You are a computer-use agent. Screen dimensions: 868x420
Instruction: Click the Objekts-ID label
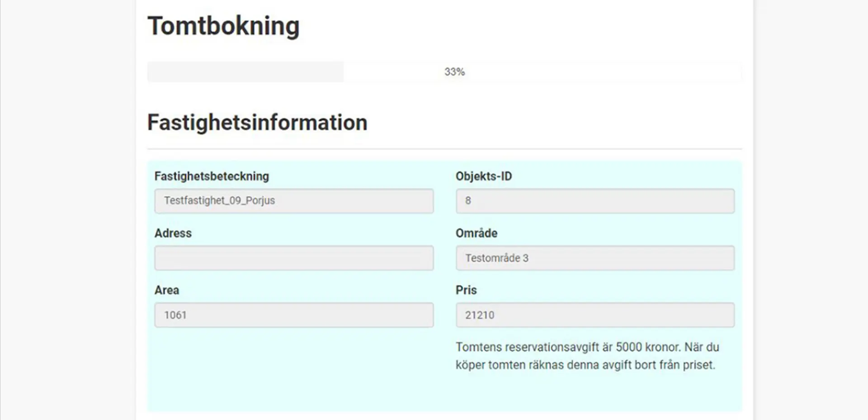pyautogui.click(x=484, y=176)
